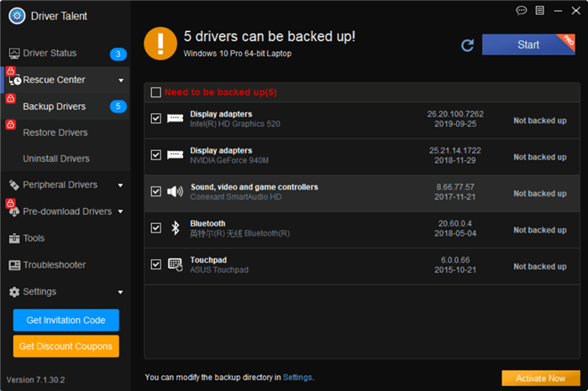Collapse the Rescue Center arrow
588x391 pixels.
coord(121,81)
